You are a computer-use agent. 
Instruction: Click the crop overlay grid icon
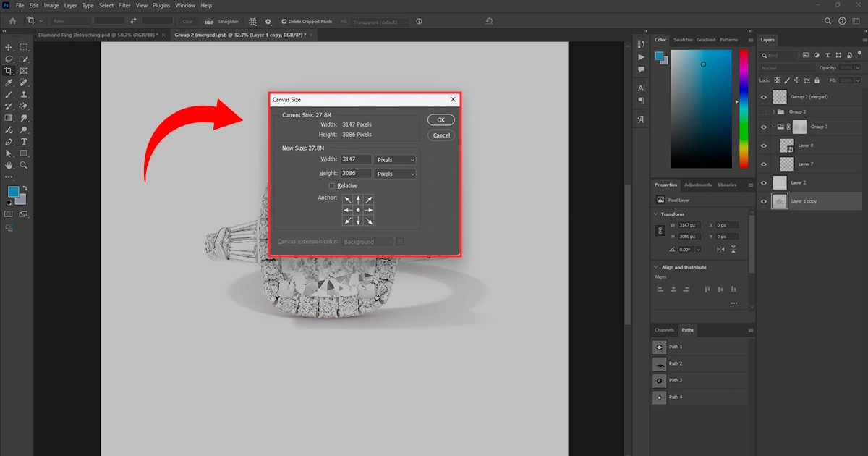point(252,22)
